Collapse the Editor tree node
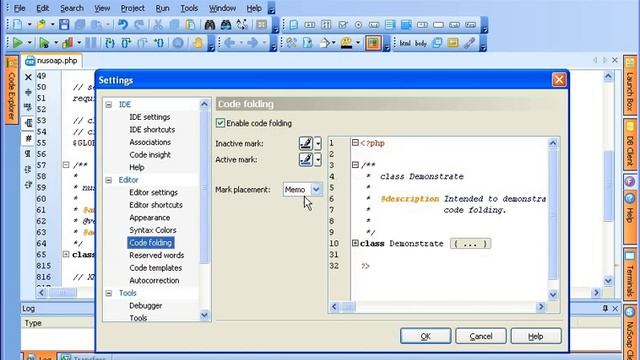This screenshot has height=360, width=640. [x=109, y=180]
